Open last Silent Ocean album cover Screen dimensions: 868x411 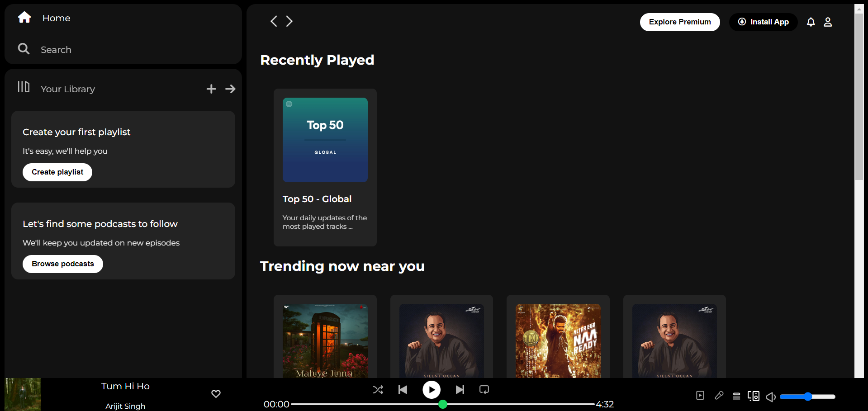[x=674, y=341]
